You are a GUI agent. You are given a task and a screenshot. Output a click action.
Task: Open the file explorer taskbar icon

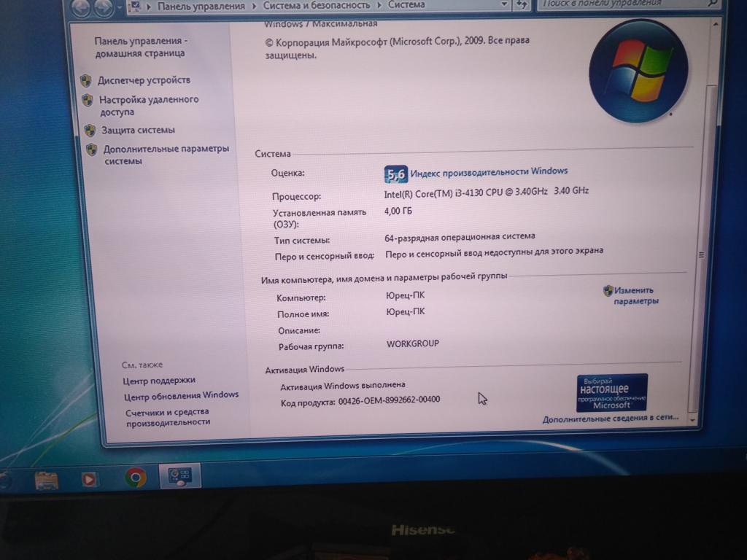(46, 480)
